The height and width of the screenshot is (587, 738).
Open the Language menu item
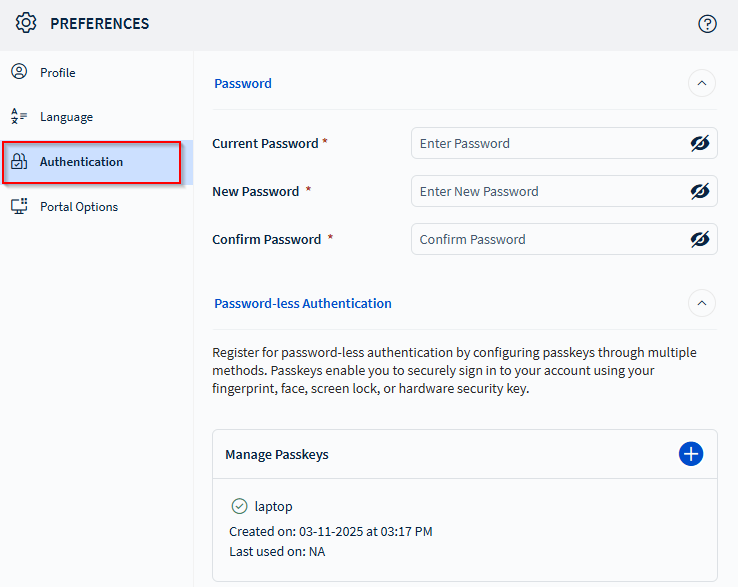tap(96, 117)
